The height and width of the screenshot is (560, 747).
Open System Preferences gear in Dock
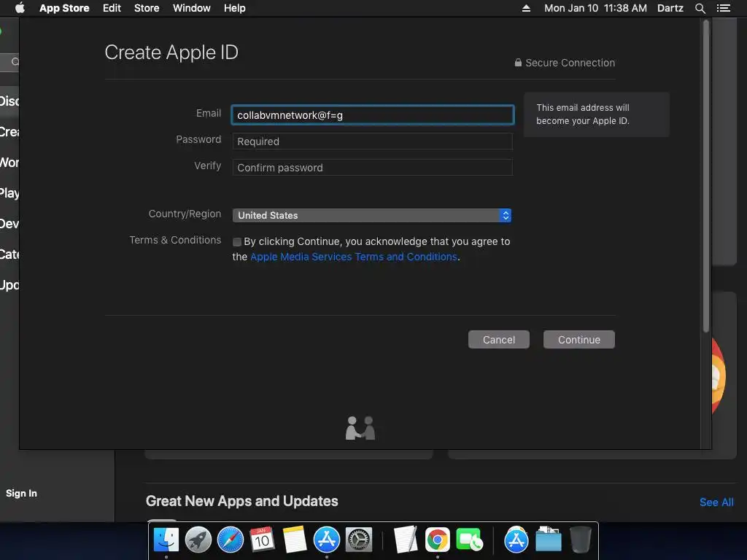coord(359,540)
